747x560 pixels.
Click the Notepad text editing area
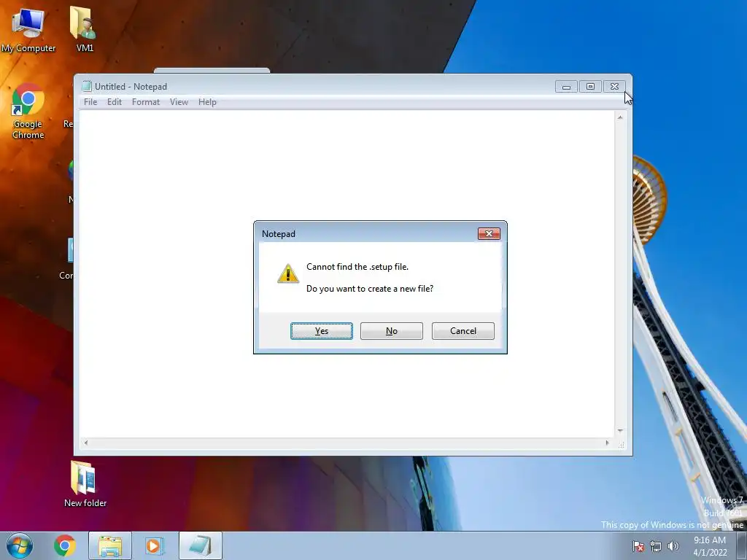click(347, 273)
